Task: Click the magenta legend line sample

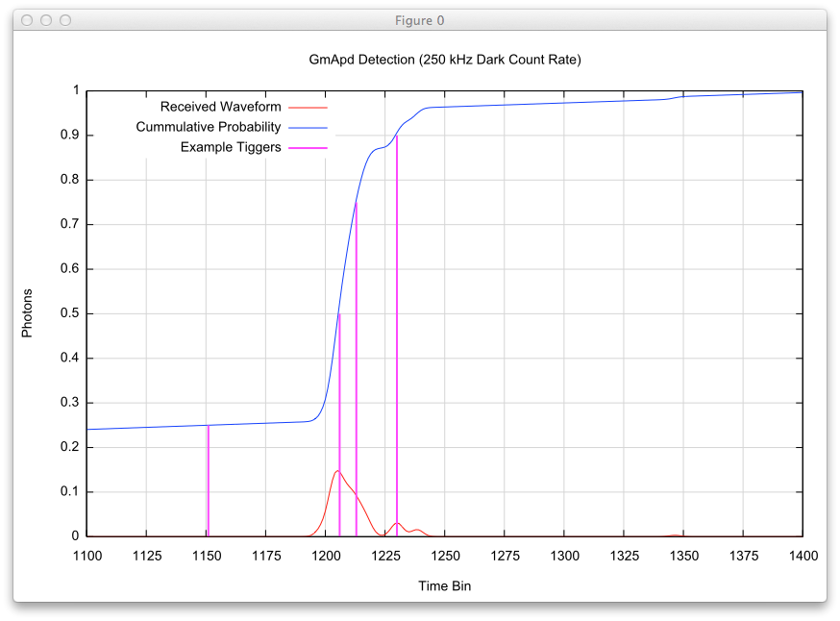Action: (x=308, y=147)
